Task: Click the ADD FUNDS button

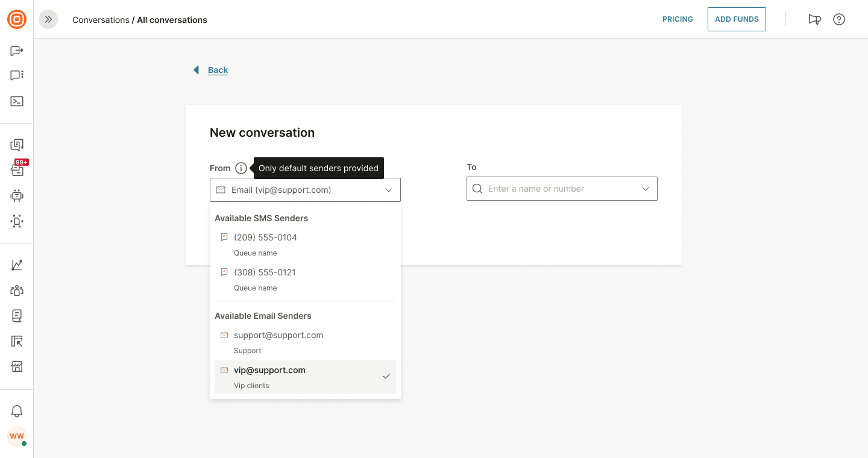Action: click(x=737, y=19)
